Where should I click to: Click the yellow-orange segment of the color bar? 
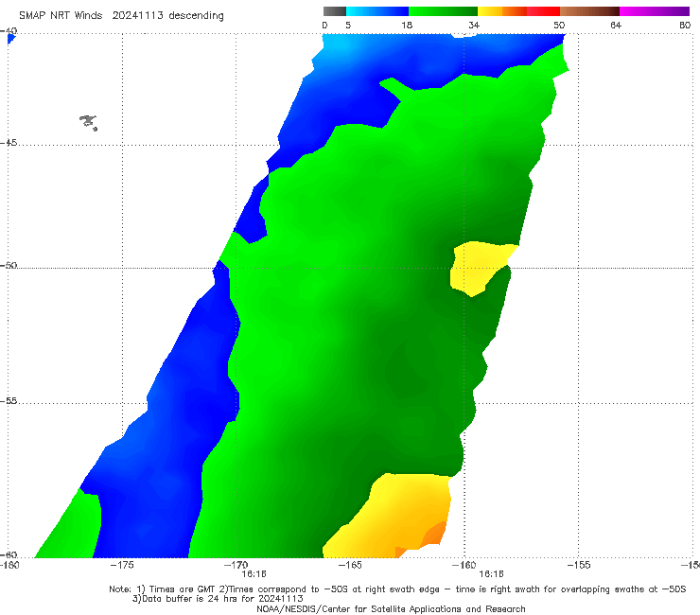(501, 11)
